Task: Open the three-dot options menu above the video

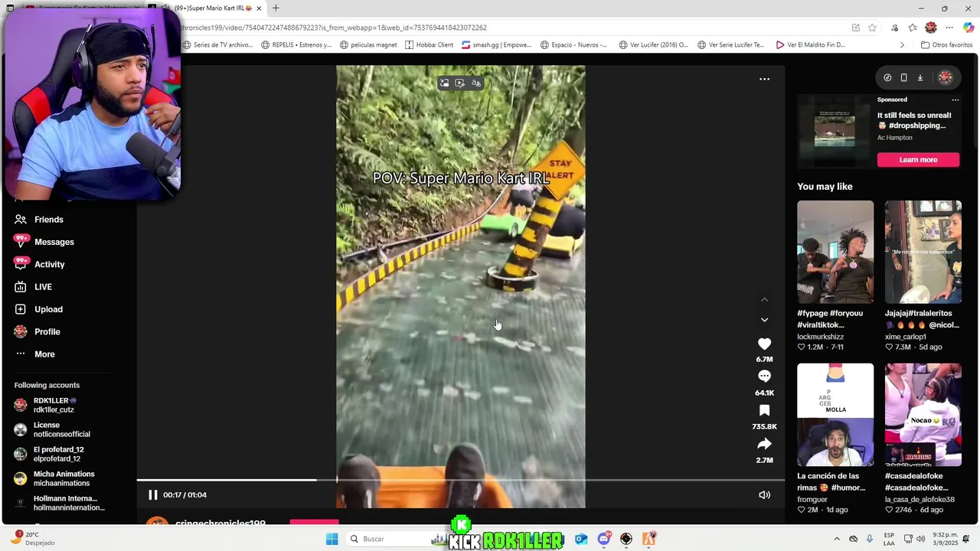Action: pyautogui.click(x=764, y=79)
